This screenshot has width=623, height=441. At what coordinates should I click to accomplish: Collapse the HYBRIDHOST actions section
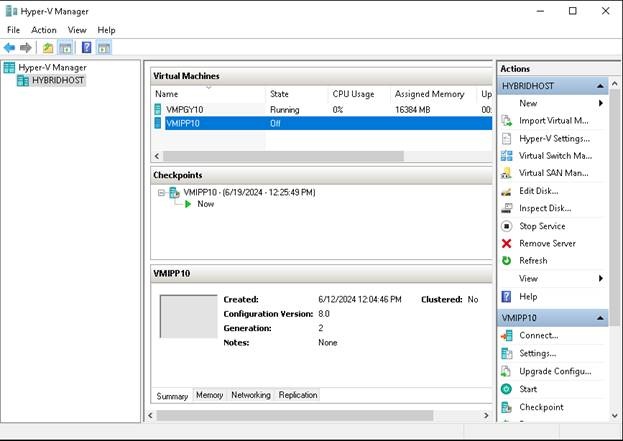coord(600,86)
